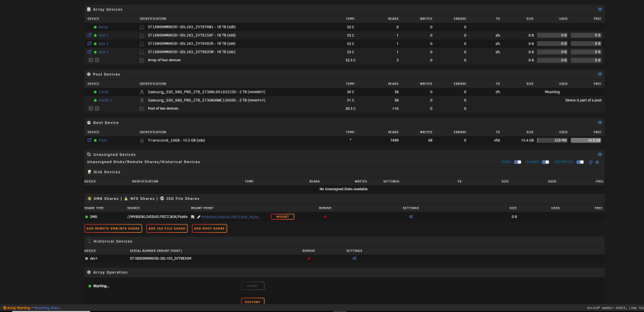Toggle the HISTORICAL switch
The width and height of the screenshot is (644, 312).
click(x=580, y=162)
